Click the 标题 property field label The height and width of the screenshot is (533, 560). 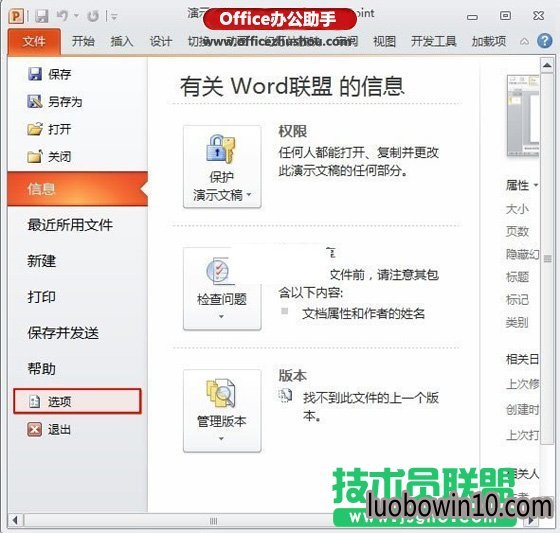click(x=517, y=277)
